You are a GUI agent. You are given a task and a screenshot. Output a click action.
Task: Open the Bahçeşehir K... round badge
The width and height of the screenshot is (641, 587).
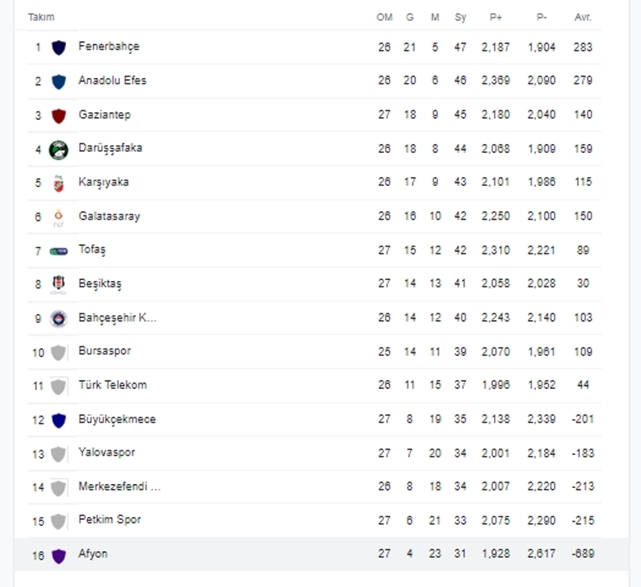pos(58,319)
